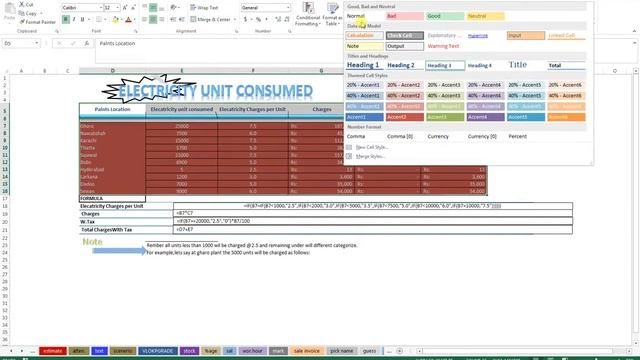Apply yellow fill color to cell
The width and height of the screenshot is (640, 360).
point(115,19)
